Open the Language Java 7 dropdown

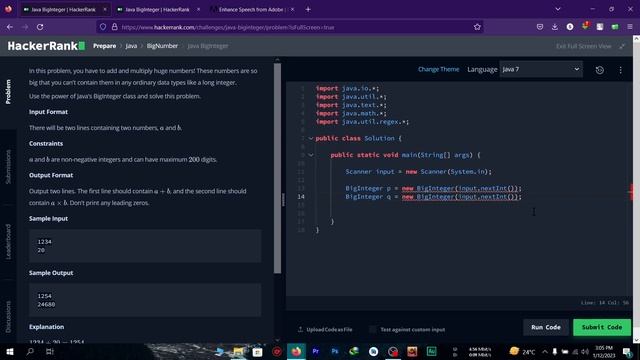click(541, 69)
